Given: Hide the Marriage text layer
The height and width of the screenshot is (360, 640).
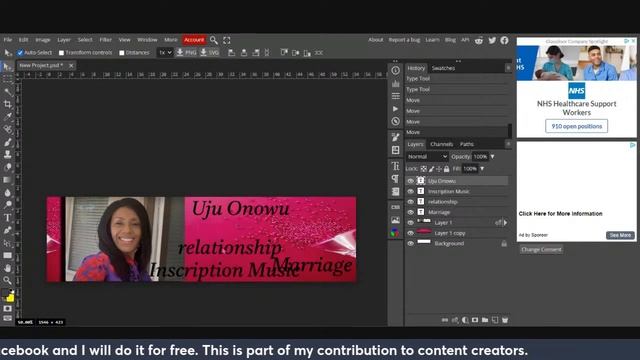Looking at the screenshot, I should click(411, 212).
